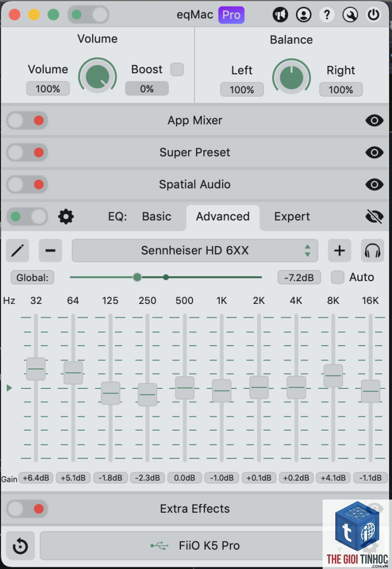Switch to the Basic EQ tab
392x569 pixels.
point(157,217)
